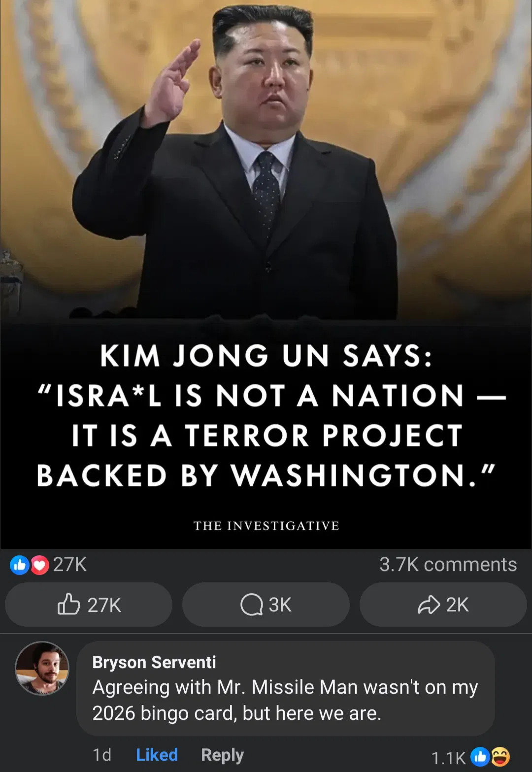Like the post with the thumbs-up 27K button

point(89,604)
